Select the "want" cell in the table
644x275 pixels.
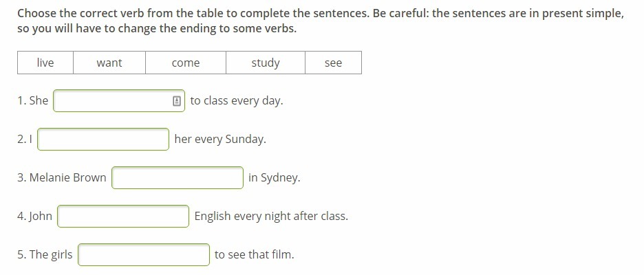109,63
